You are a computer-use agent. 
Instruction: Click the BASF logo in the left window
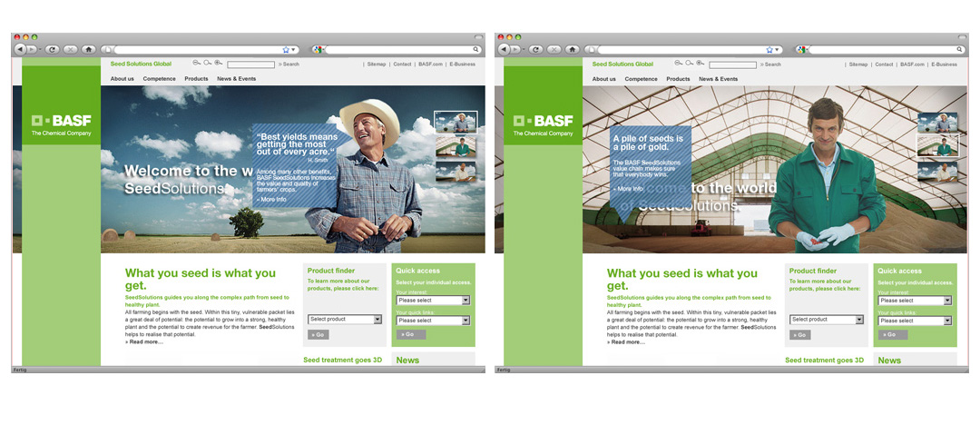pyautogui.click(x=62, y=125)
